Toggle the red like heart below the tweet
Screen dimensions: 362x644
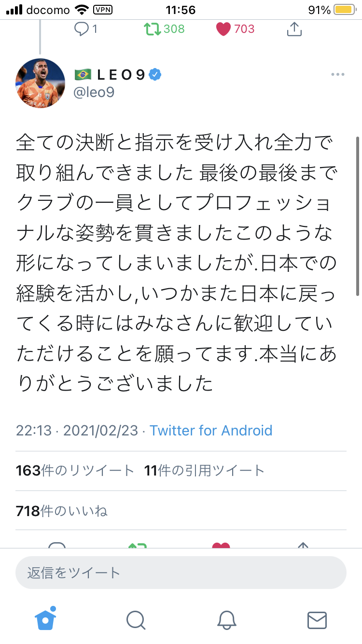tap(221, 545)
